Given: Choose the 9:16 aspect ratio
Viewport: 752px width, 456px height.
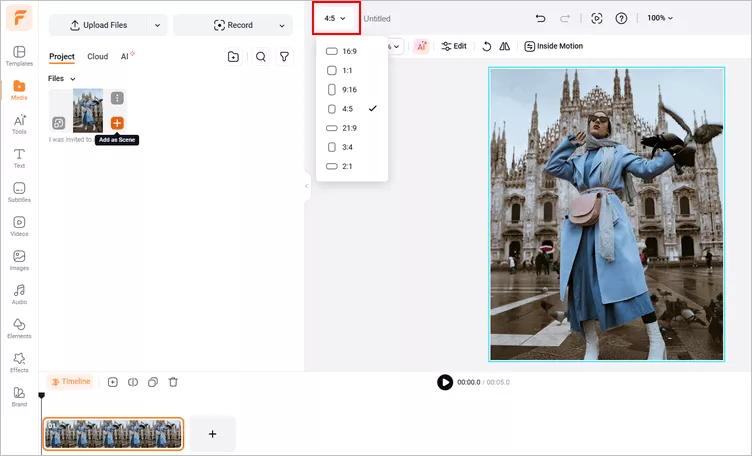Looking at the screenshot, I should click(x=352, y=90).
